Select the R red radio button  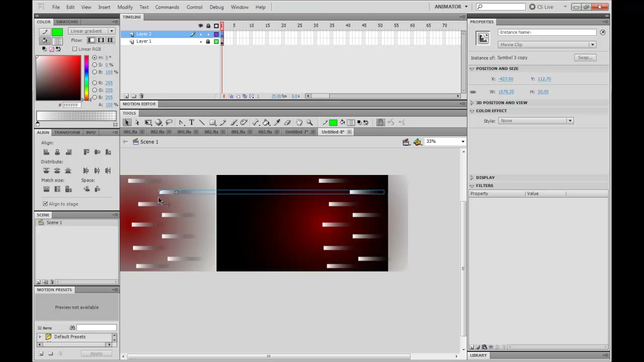click(95, 83)
